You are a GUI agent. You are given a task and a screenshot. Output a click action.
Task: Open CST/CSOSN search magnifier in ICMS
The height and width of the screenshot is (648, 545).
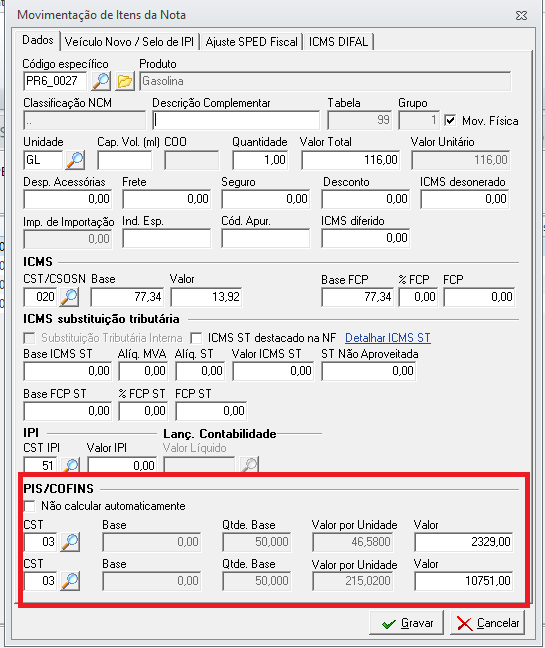click(x=69, y=297)
